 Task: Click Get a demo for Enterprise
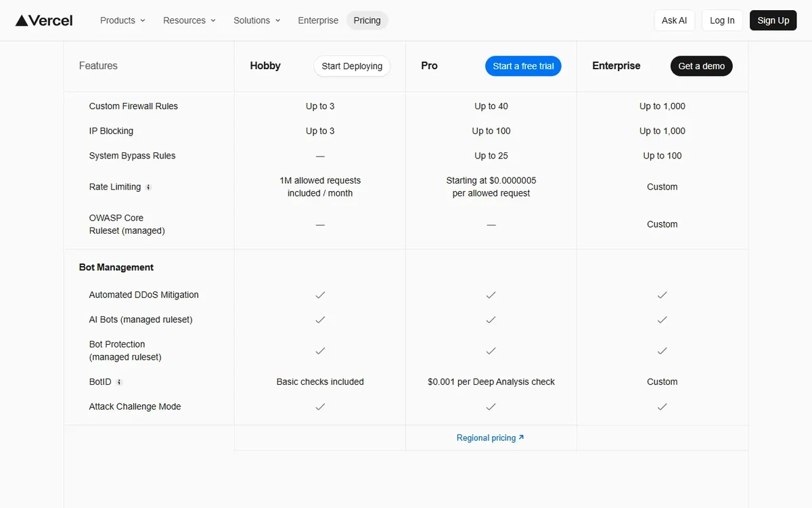click(x=701, y=66)
